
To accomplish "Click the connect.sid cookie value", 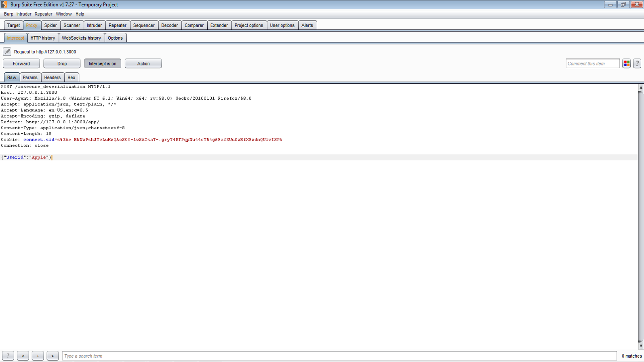I will 169,139.
